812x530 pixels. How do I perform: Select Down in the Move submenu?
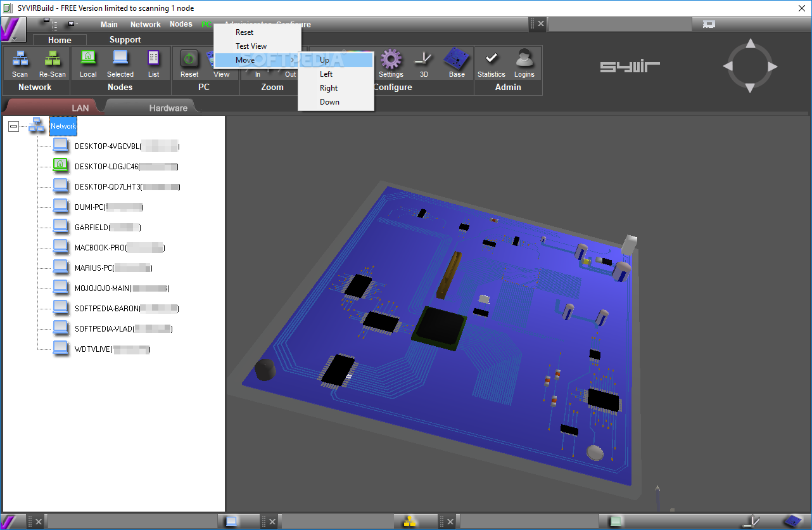[336, 102]
